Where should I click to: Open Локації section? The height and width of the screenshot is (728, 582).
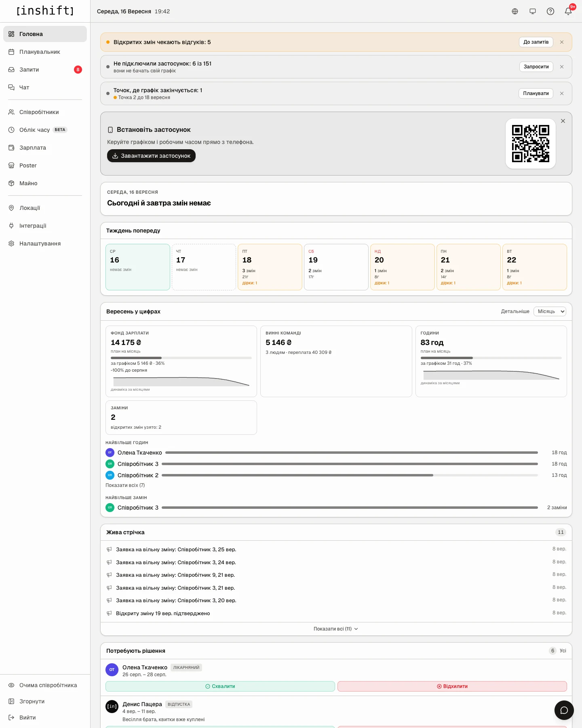(x=45, y=208)
